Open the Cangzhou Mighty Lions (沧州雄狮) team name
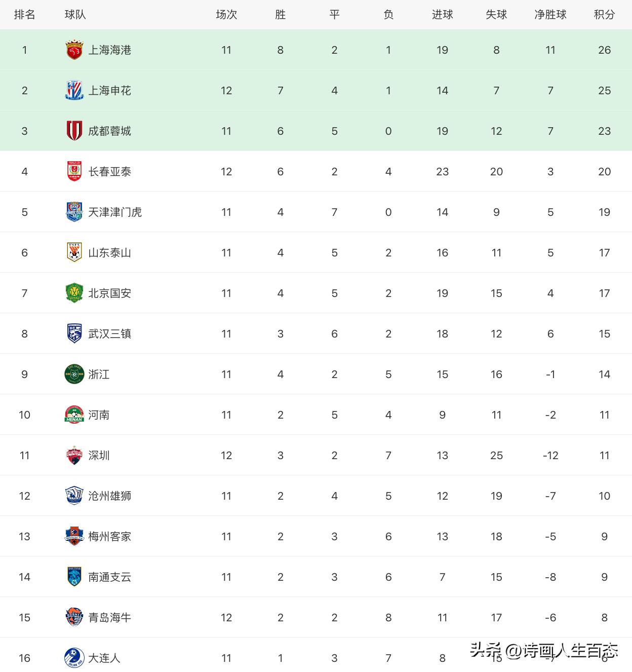The width and height of the screenshot is (632, 672). [110, 496]
